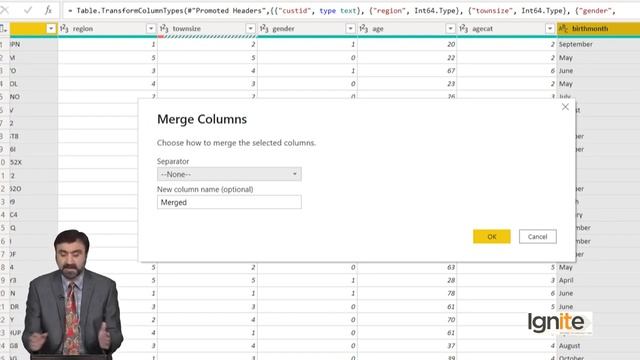640x360 pixels.
Task: Click the formula bar cancel X icon
Action: (x=5, y=10)
